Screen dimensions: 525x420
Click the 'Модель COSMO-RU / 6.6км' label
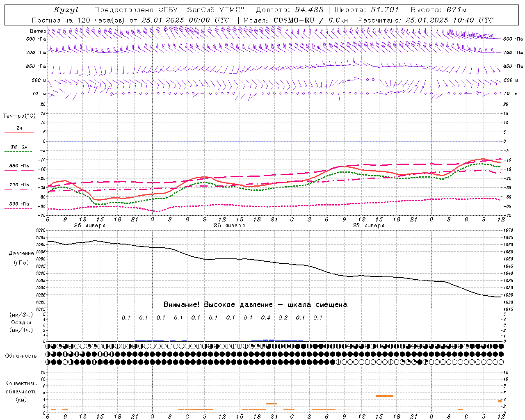(296, 20)
